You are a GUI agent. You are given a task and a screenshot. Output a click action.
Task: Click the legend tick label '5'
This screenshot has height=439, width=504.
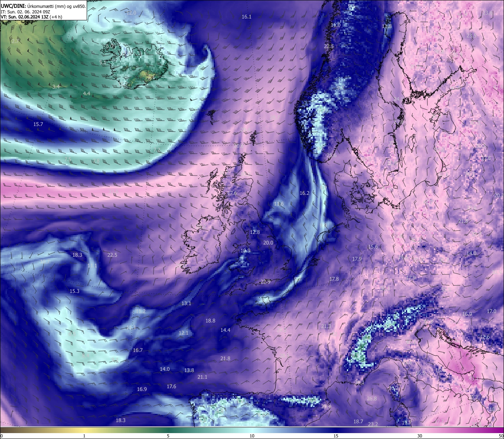(168, 436)
